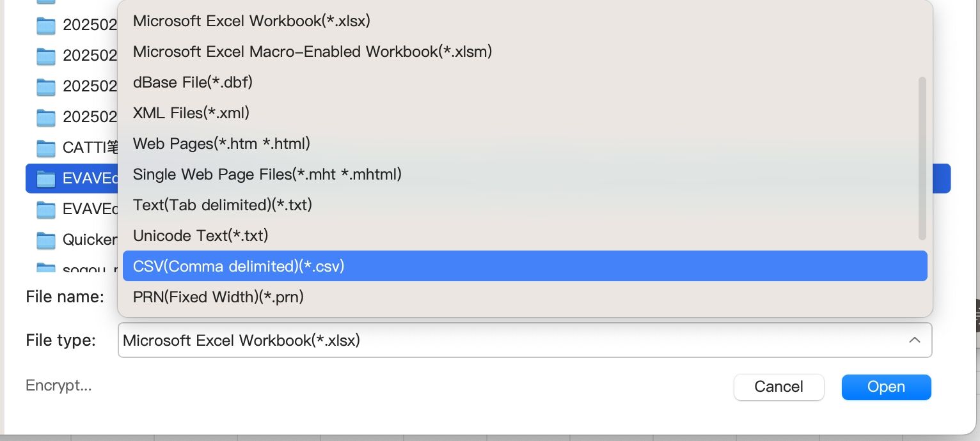Image resolution: width=980 pixels, height=441 pixels.
Task: Select the Quicker folder in file list
Action: (90, 240)
